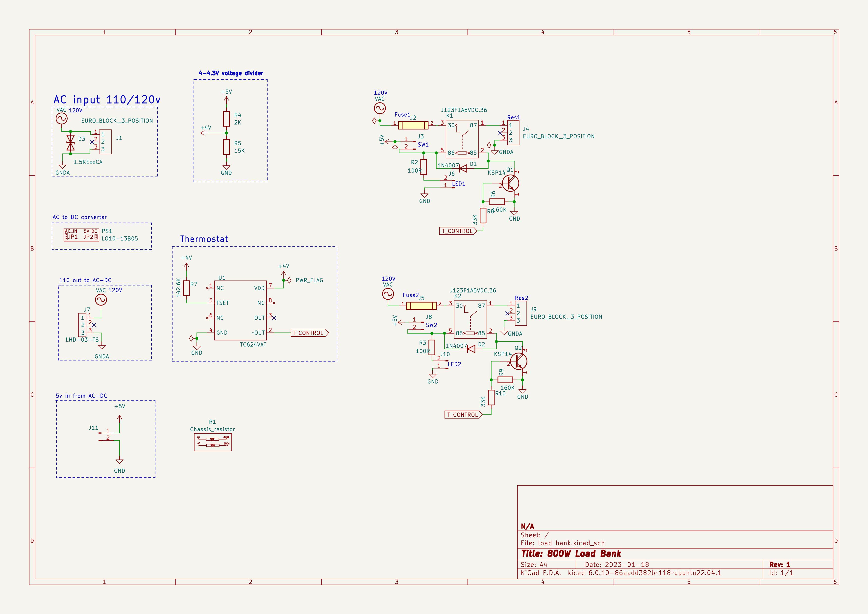Select the 'N/A' title block text
The height and width of the screenshot is (614, 868).
(x=527, y=526)
